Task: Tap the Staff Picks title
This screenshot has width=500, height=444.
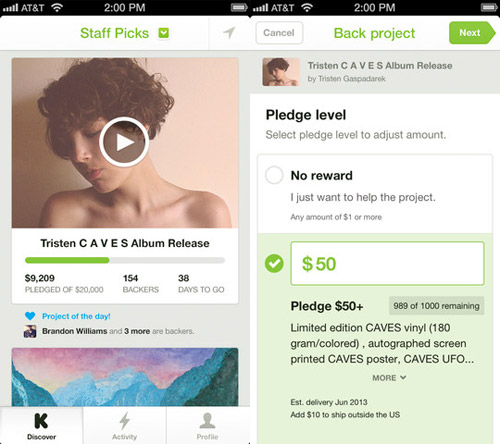Action: (x=114, y=33)
